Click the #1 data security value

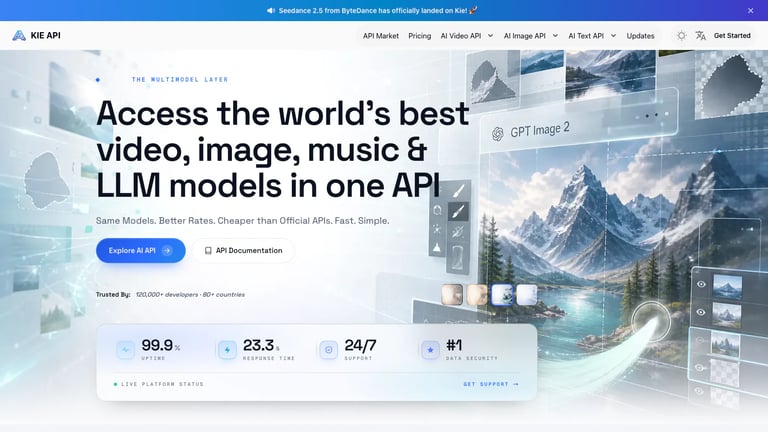[454, 345]
